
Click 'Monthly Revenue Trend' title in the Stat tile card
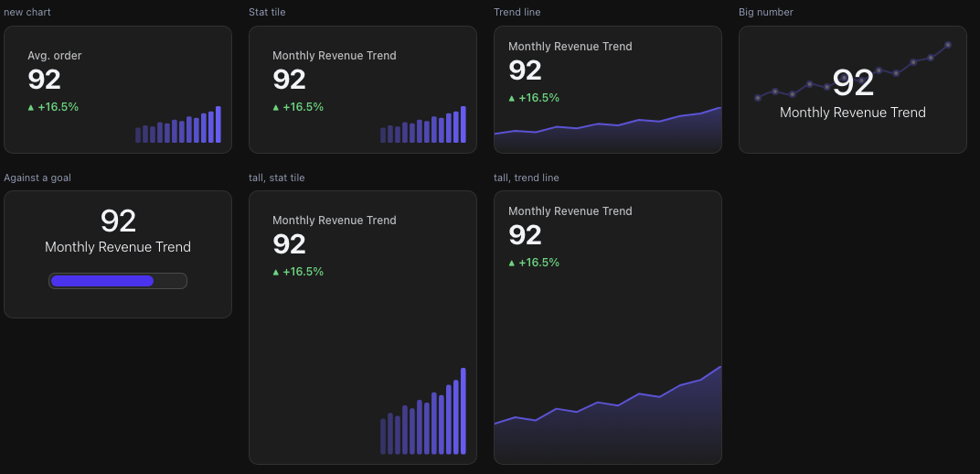point(335,56)
